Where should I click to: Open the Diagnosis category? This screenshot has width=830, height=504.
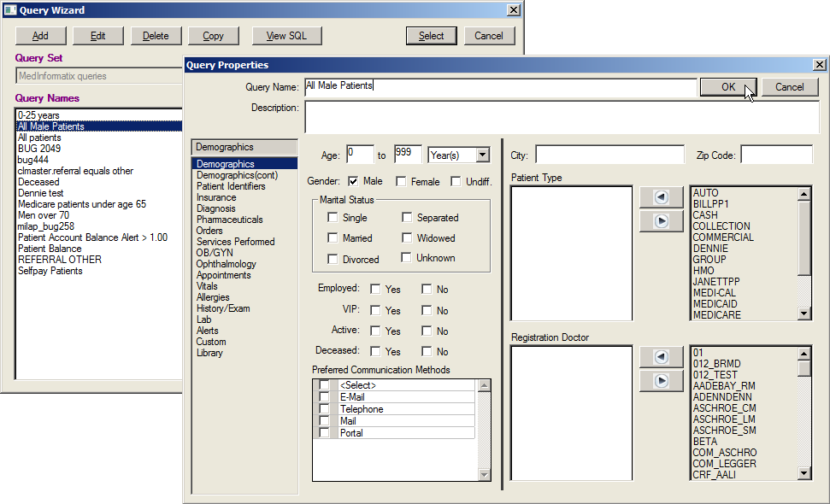coord(216,208)
